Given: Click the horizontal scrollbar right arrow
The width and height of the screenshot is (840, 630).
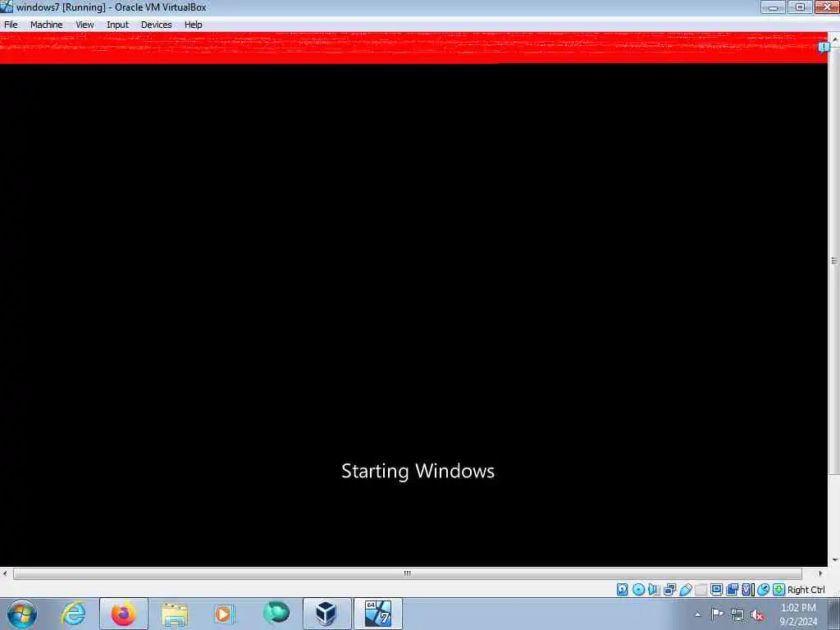Looking at the screenshot, I should pyautogui.click(x=820, y=573).
